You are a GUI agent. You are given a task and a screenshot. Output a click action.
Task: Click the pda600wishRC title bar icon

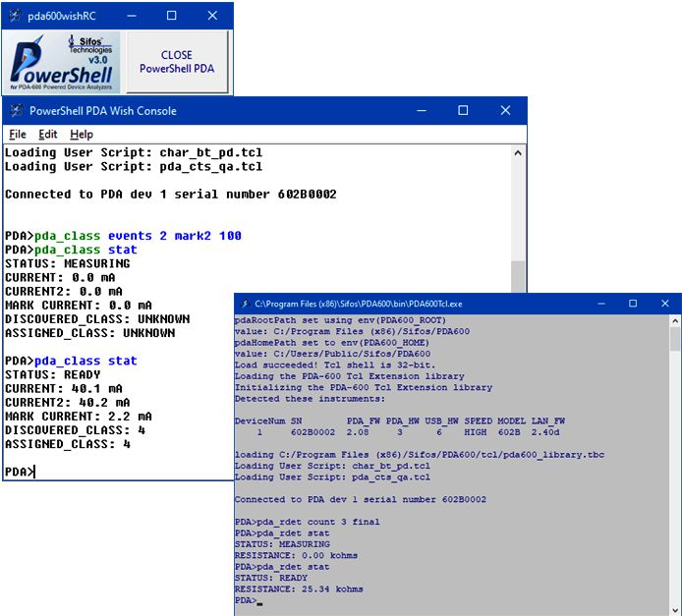tap(15, 16)
